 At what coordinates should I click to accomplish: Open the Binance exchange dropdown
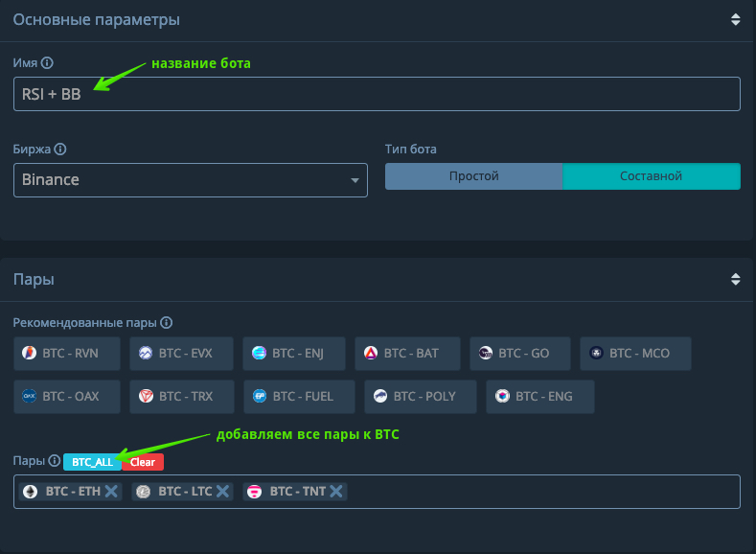point(191,180)
